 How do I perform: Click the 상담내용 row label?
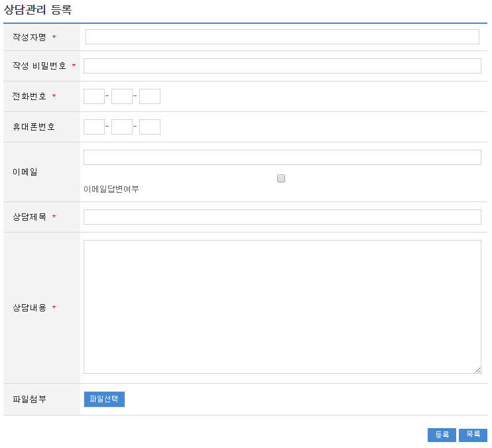pos(30,308)
